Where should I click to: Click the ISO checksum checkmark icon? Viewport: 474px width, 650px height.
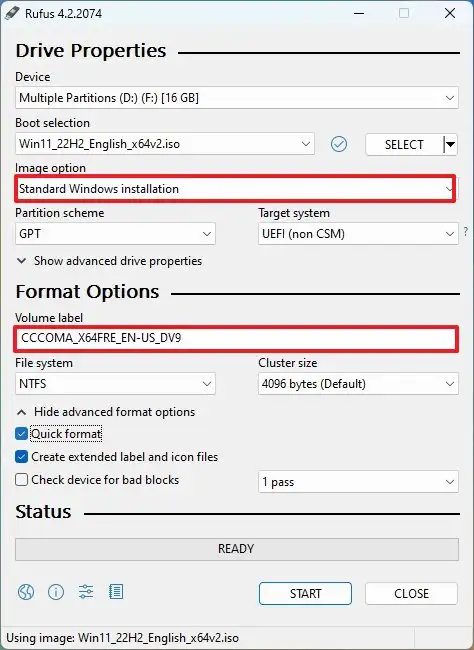click(x=339, y=144)
